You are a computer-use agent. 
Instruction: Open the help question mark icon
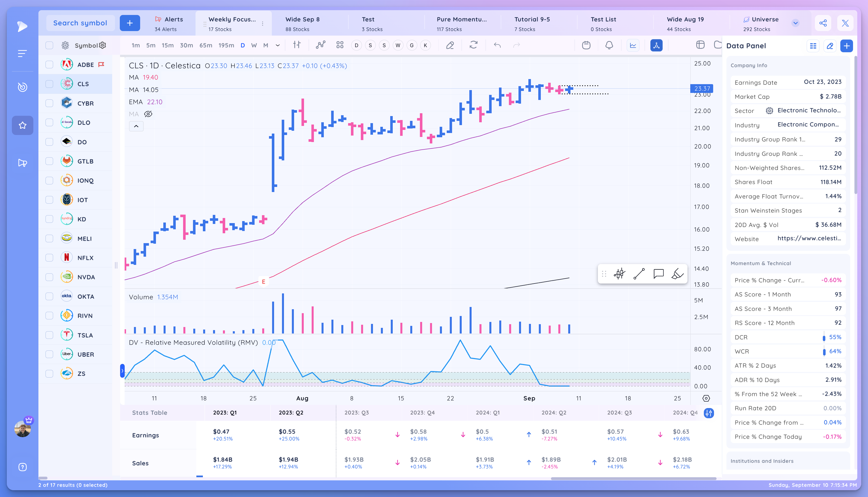pos(23,467)
